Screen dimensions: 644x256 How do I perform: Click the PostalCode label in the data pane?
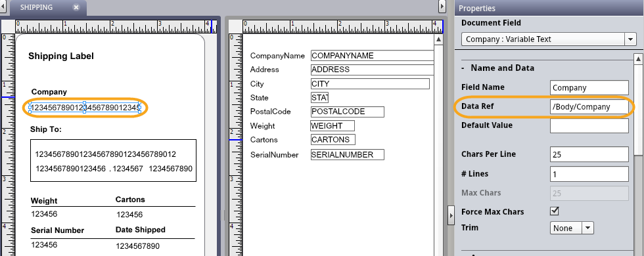point(270,112)
